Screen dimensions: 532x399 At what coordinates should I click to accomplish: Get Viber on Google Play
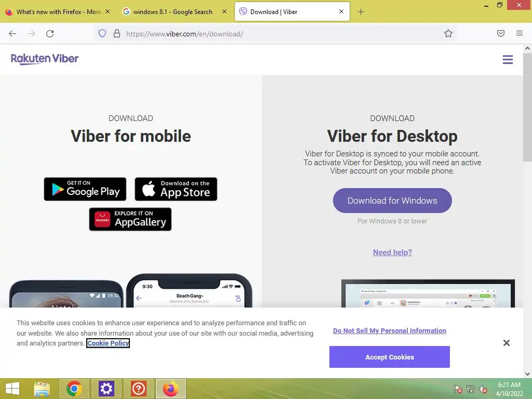tap(85, 189)
